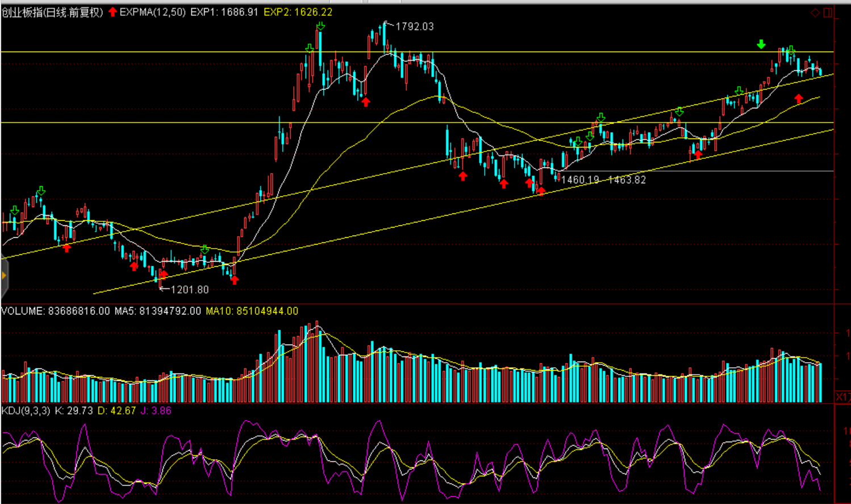Click the diamond icon at chart top-right

click(815, 12)
